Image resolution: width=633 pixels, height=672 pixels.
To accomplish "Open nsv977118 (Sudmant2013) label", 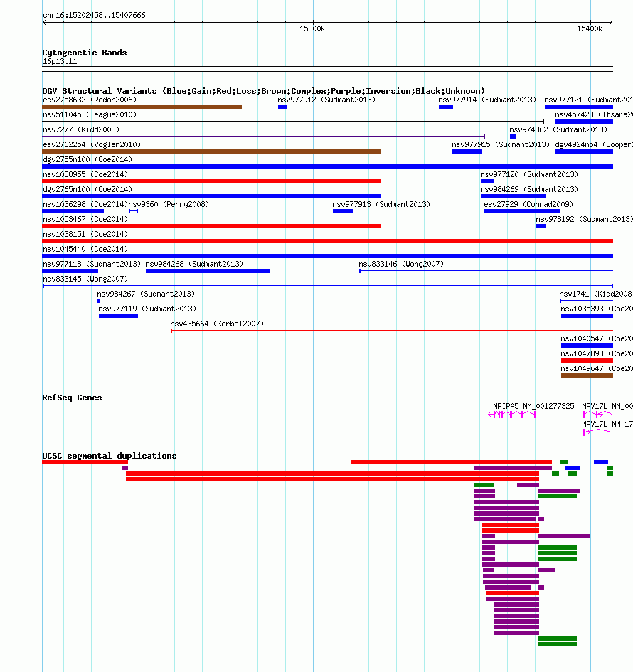I will (x=92, y=264).
